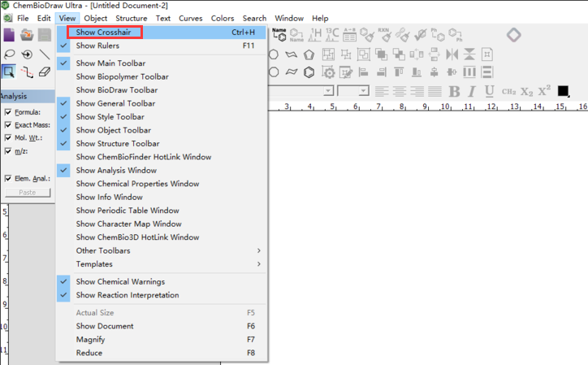Image resolution: width=588 pixels, height=365 pixels.
Task: Uncheck the Elem. Anal. checkbox
Action: (x=8, y=178)
